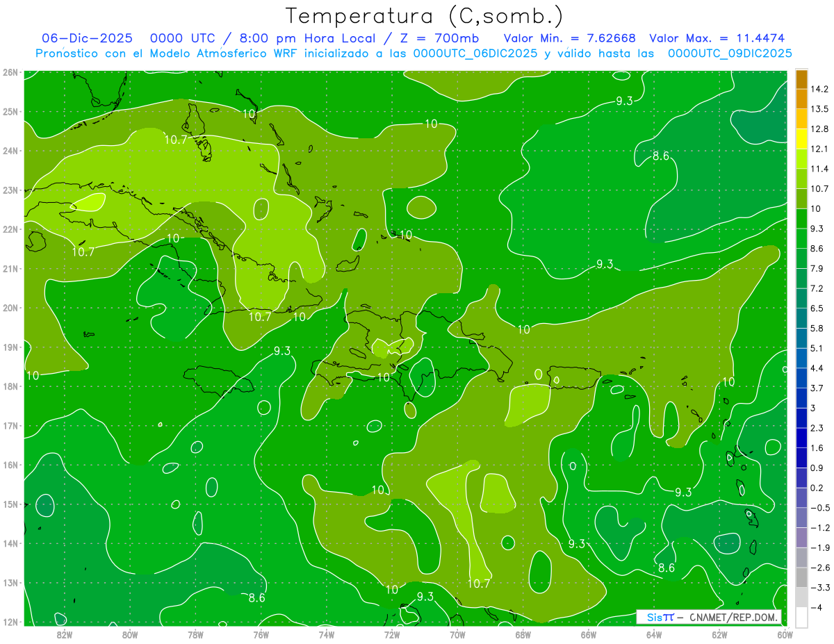Click the '-1.9' colorbar label

click(x=820, y=547)
